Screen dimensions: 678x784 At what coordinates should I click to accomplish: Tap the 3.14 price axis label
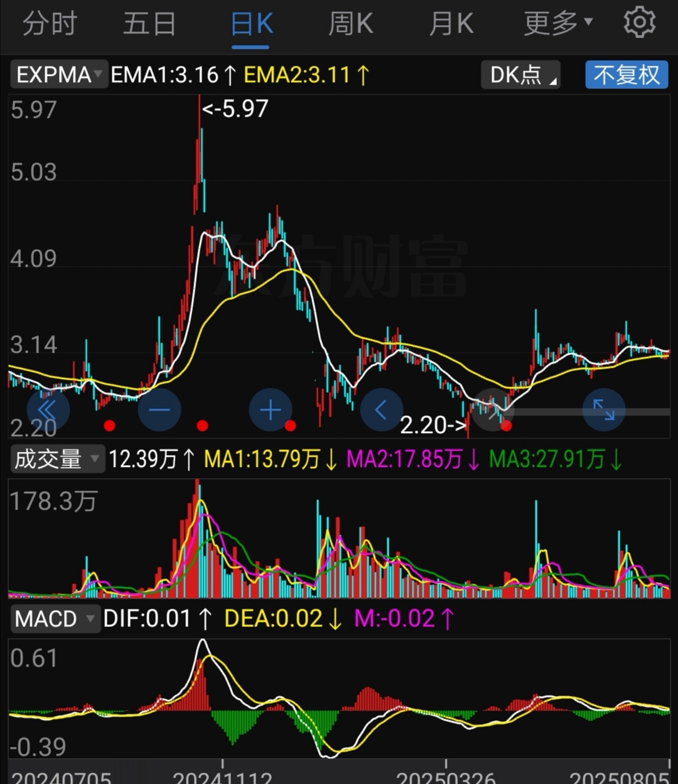click(33, 345)
